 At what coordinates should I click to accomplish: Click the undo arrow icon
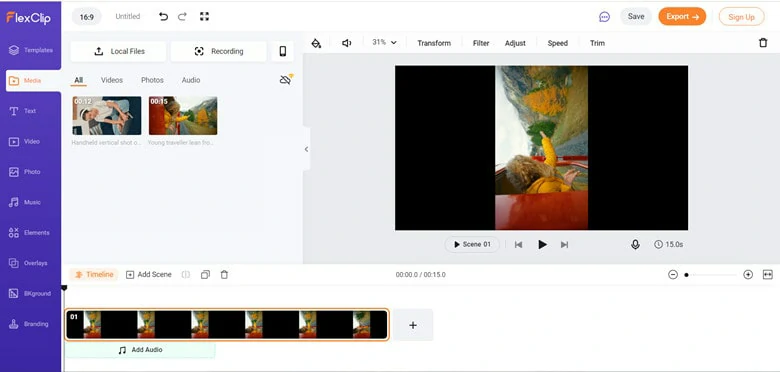163,16
